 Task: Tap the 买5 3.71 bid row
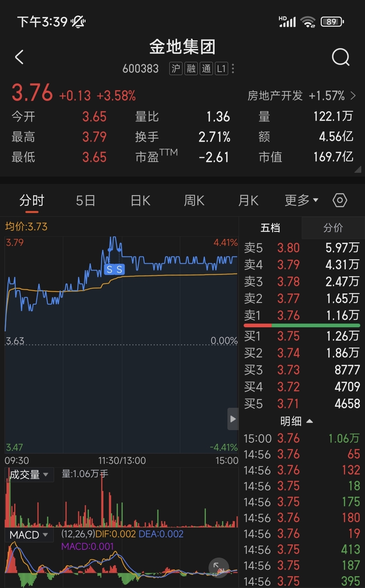(x=302, y=403)
